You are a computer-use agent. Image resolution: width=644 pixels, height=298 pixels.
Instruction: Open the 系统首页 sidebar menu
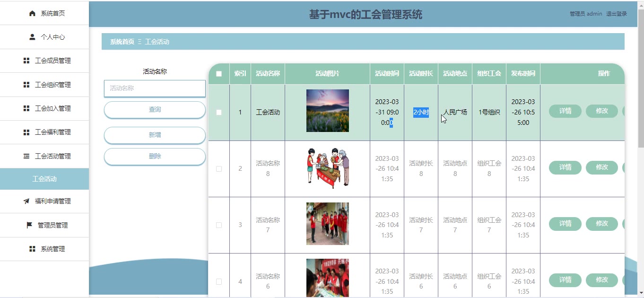pos(44,13)
